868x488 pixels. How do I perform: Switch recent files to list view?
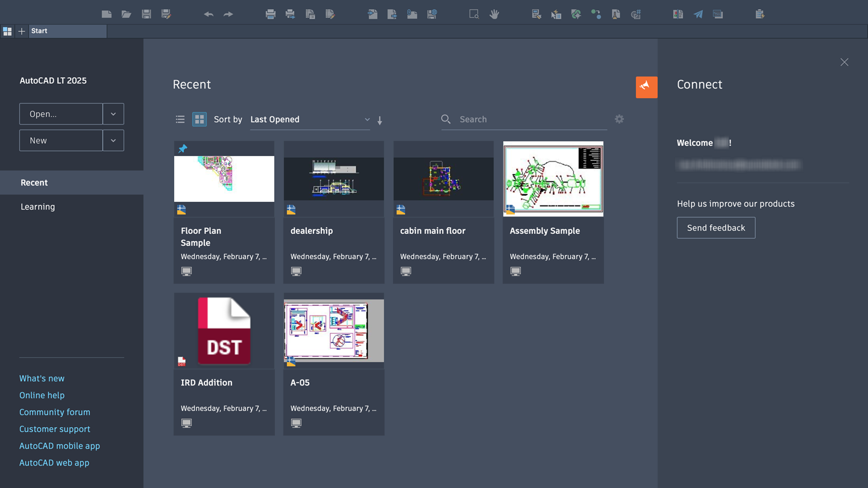pos(180,119)
